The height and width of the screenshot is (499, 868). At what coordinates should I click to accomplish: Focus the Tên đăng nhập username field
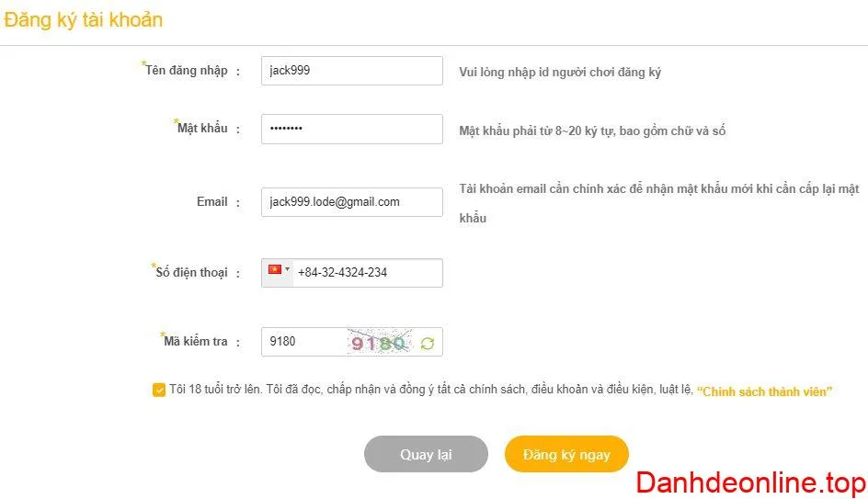click(352, 71)
